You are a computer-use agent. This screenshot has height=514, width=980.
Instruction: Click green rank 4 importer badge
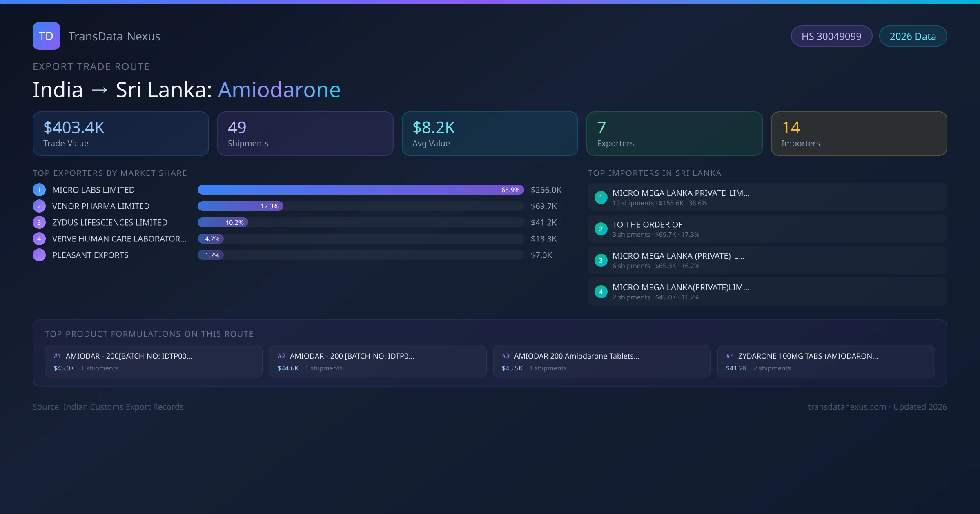pos(601,292)
